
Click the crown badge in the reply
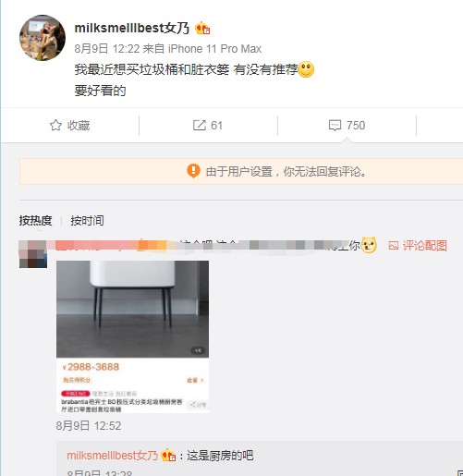(x=168, y=455)
